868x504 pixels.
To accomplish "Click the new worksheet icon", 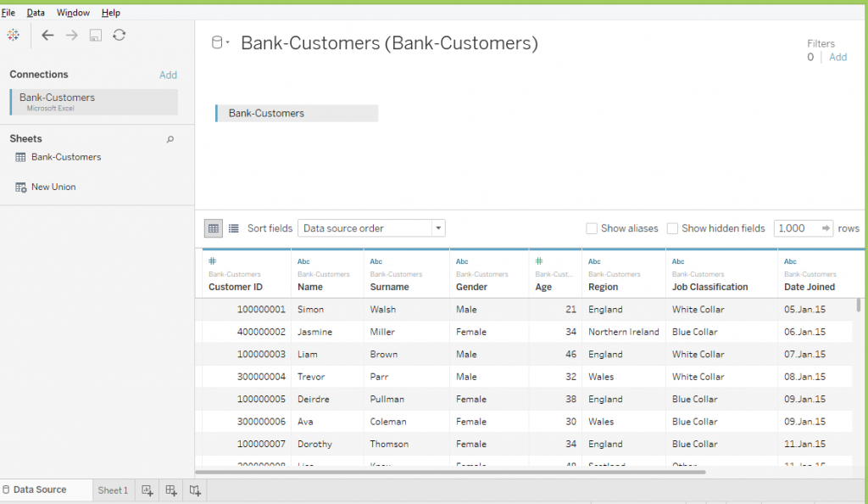I will point(147,490).
